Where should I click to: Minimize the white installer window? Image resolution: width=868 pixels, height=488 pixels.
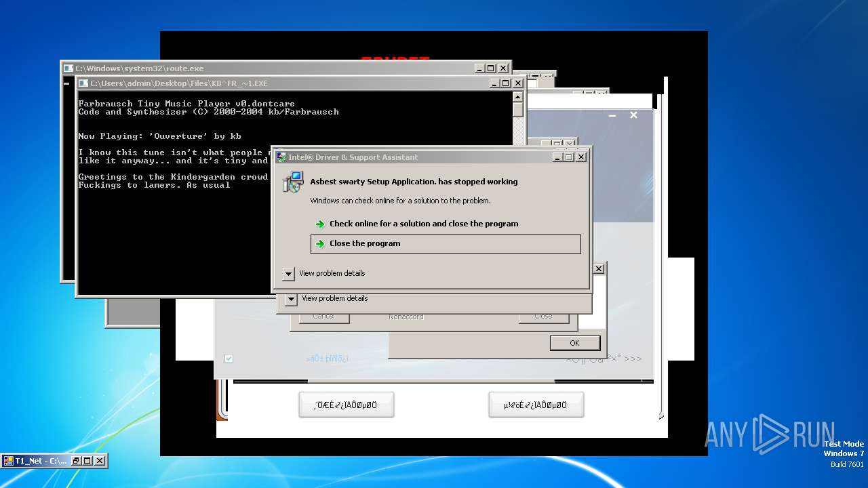click(612, 115)
